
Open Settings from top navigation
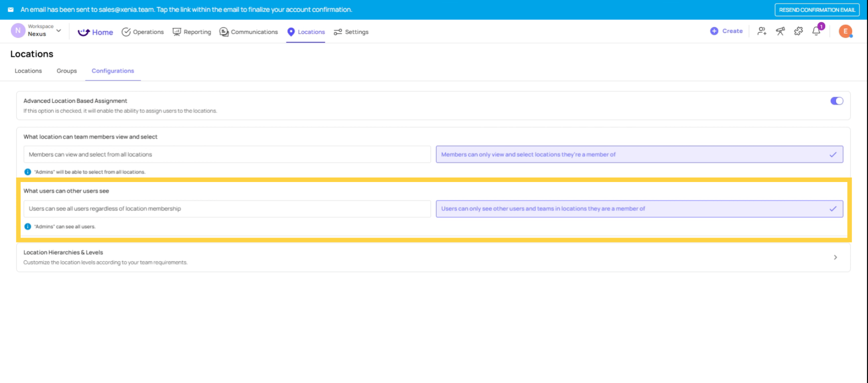click(x=351, y=32)
